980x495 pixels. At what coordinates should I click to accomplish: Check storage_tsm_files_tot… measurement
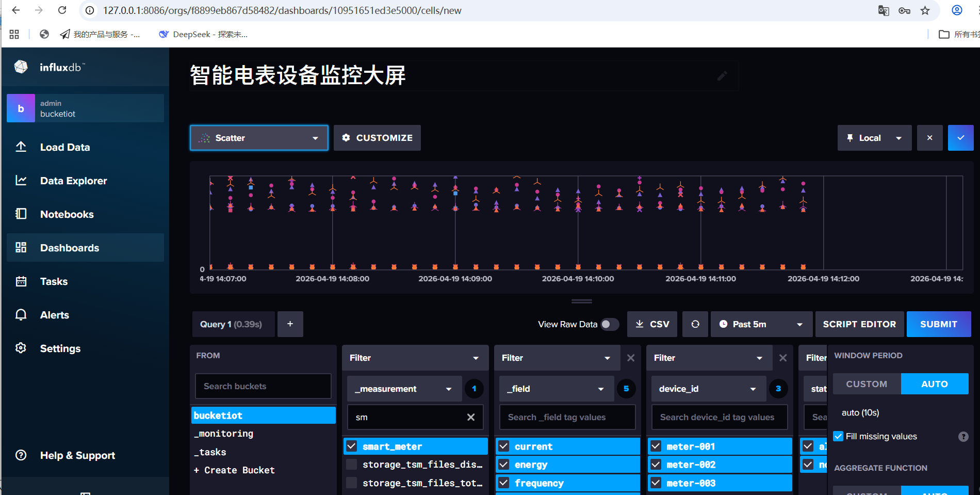(416, 483)
